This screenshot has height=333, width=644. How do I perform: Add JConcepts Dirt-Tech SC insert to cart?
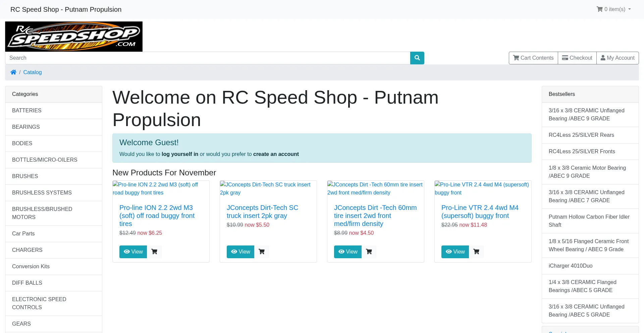pyautogui.click(x=262, y=252)
